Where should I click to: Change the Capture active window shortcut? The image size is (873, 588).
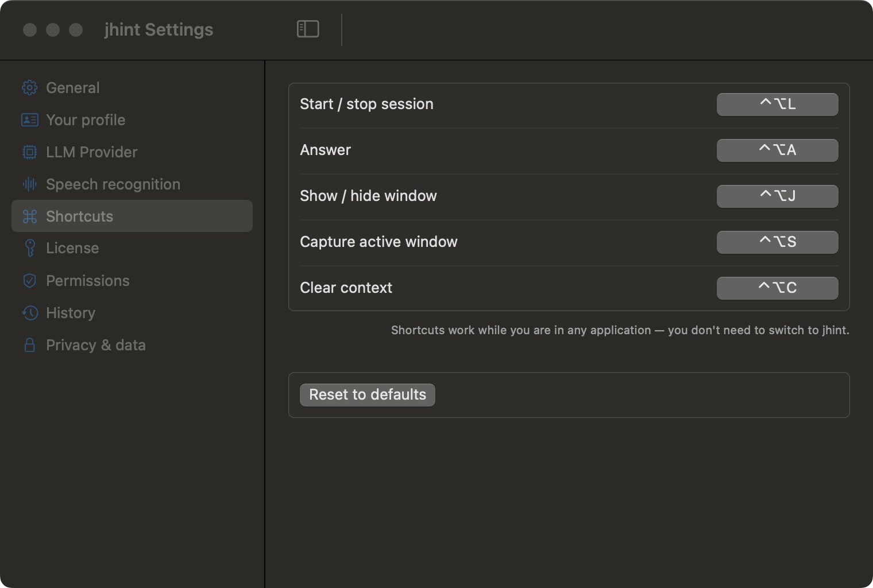pyautogui.click(x=777, y=242)
